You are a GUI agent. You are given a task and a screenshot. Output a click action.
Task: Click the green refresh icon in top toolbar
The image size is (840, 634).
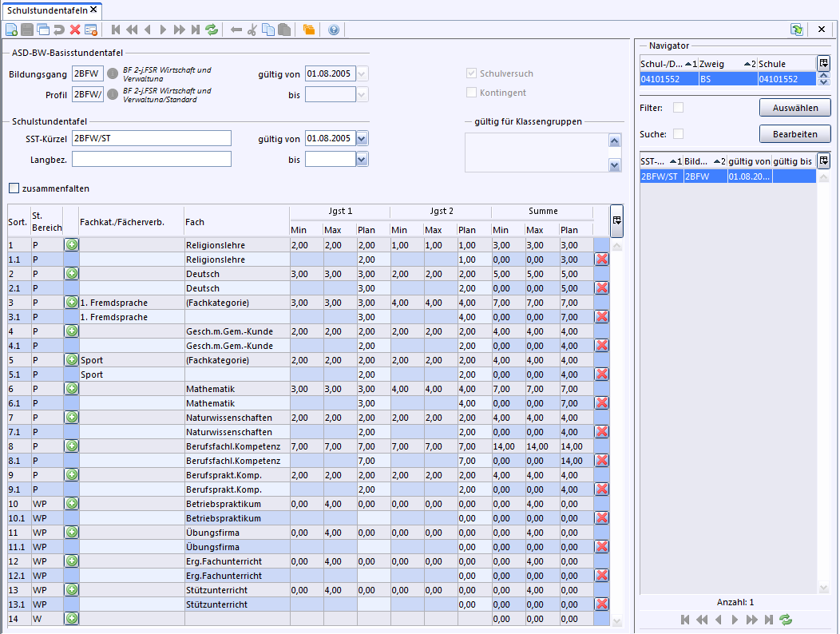(212, 30)
